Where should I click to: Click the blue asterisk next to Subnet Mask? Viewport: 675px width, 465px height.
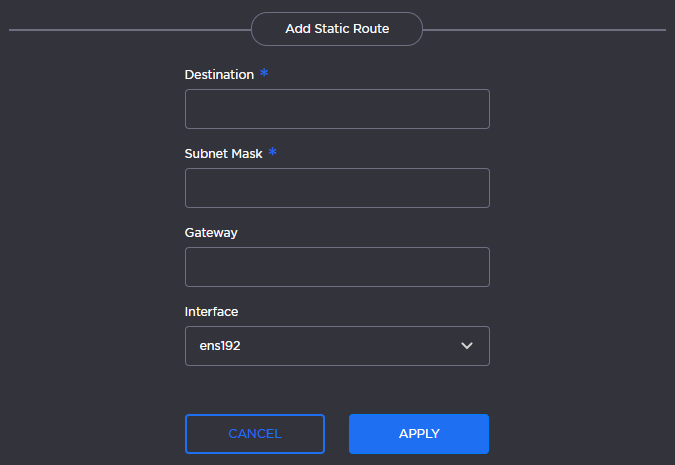click(272, 152)
